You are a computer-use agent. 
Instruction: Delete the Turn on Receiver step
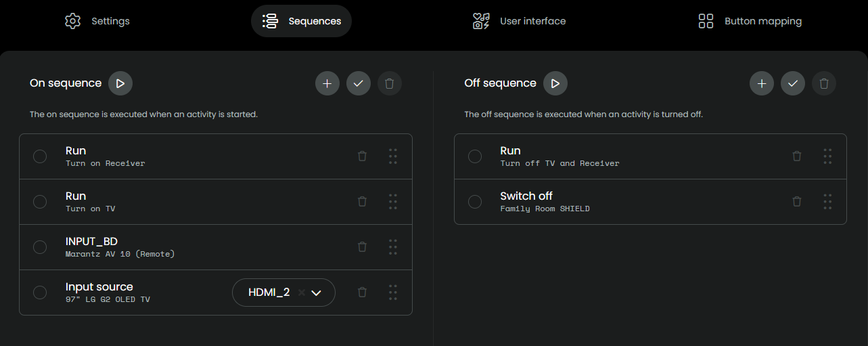(x=362, y=156)
